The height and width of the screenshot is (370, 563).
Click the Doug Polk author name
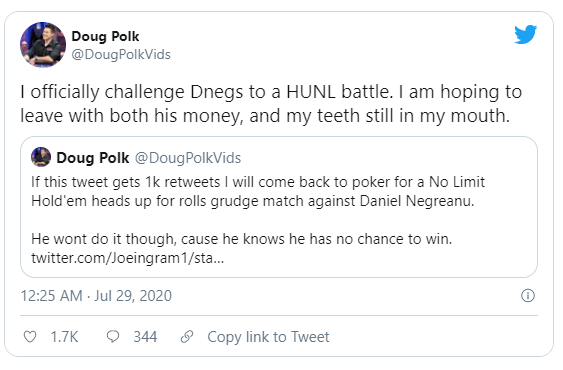[x=105, y=36]
